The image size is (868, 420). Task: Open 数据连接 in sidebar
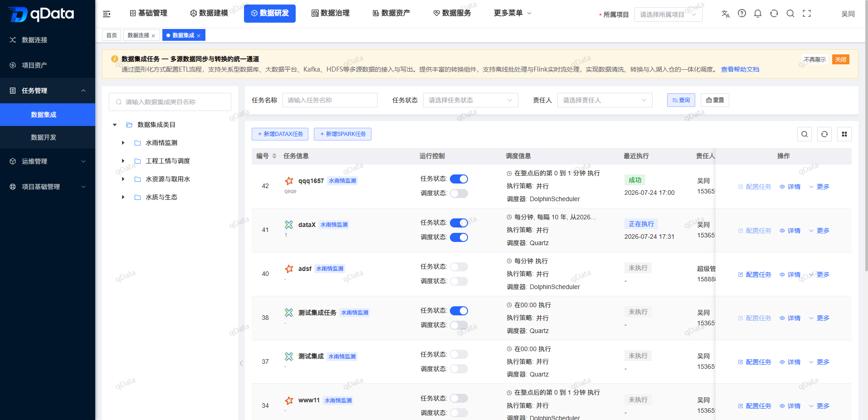click(x=48, y=40)
